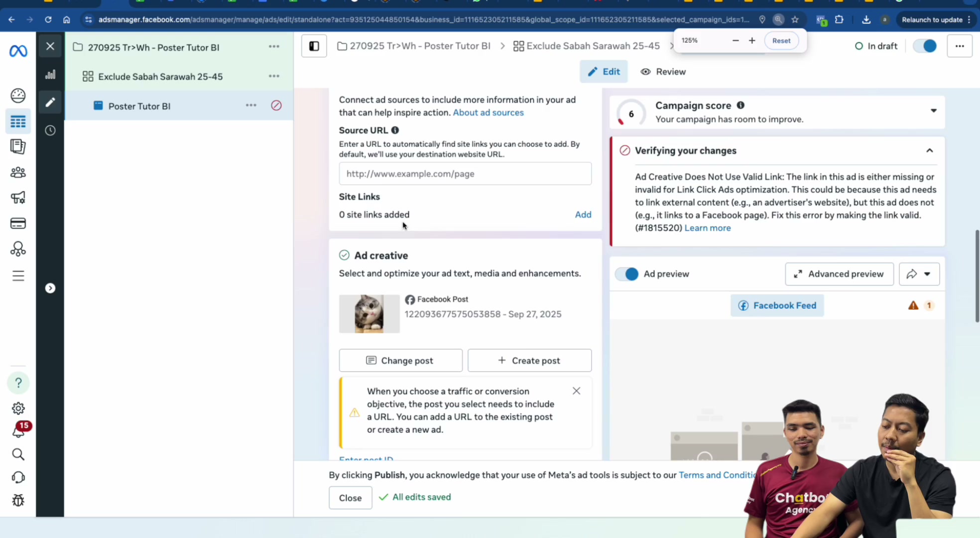Open the Settings gear in sidebar
This screenshot has width=980, height=538.
tap(18, 408)
